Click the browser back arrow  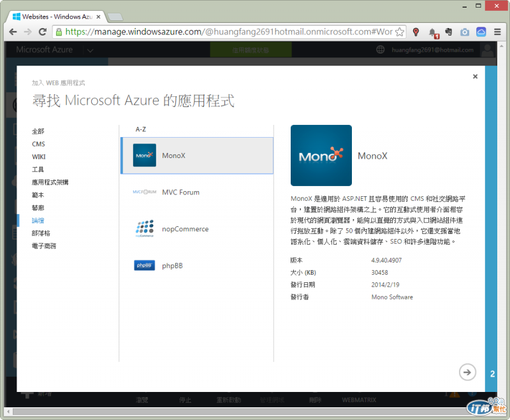pyautogui.click(x=13, y=32)
